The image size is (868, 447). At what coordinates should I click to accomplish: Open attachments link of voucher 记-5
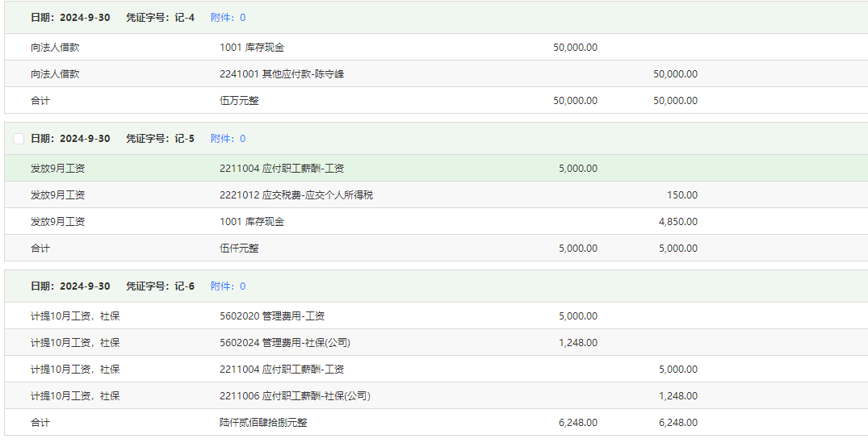228,138
